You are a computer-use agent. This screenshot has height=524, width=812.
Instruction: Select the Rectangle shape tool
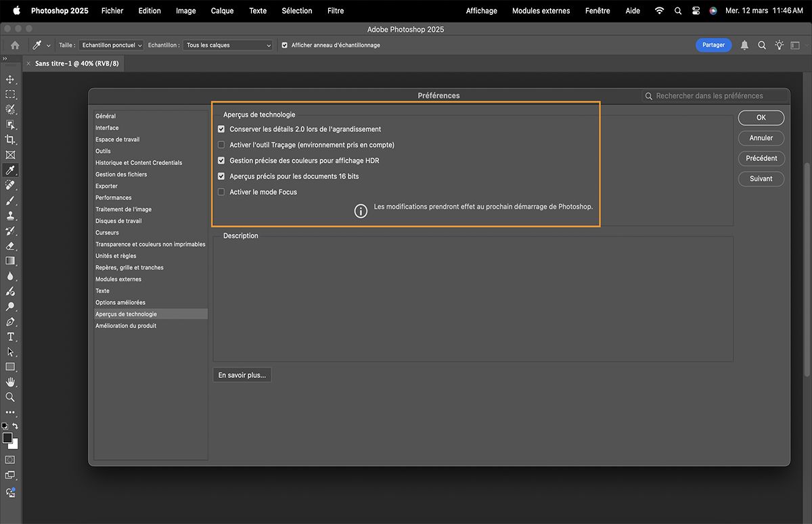(x=10, y=366)
